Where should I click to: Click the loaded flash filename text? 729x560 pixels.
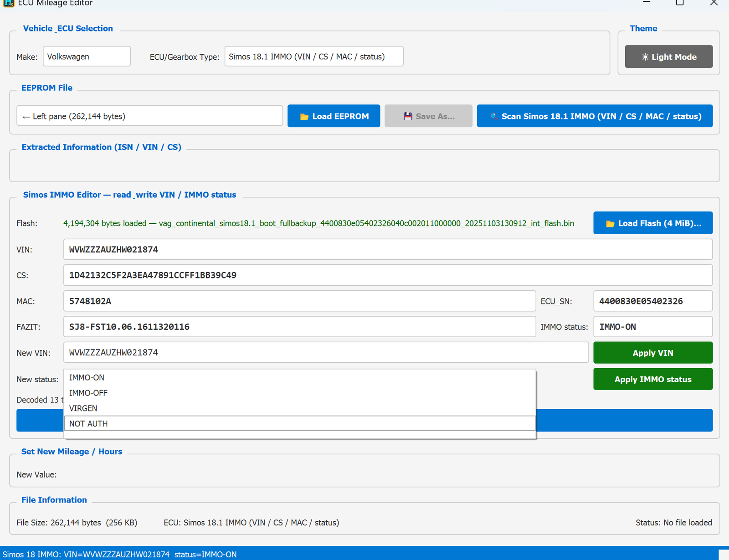tap(366, 223)
